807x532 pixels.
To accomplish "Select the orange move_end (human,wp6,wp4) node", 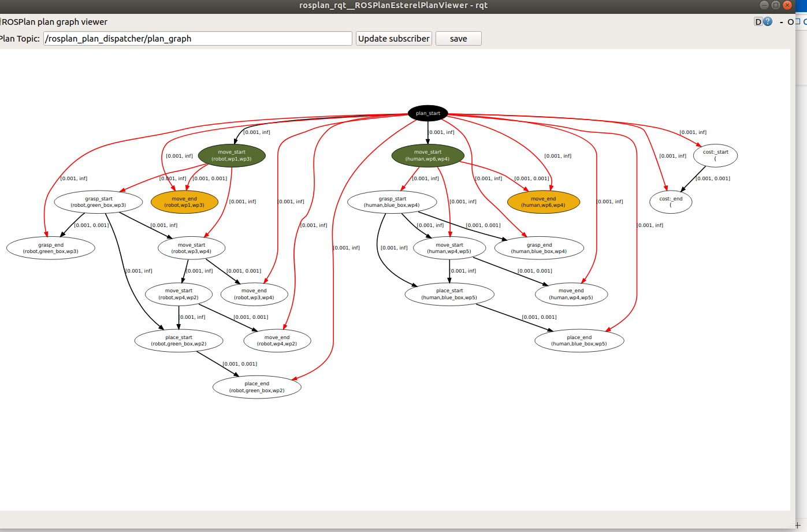I will [x=543, y=202].
